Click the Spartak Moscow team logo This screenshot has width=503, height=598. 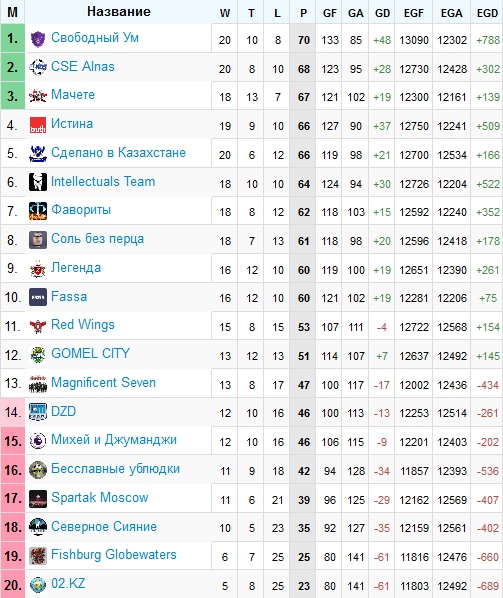click(38, 498)
